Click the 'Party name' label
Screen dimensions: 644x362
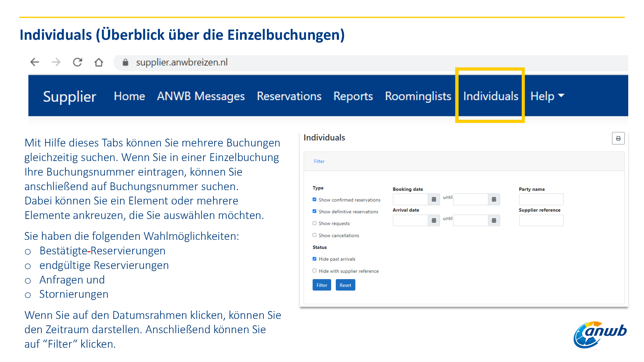tap(532, 189)
